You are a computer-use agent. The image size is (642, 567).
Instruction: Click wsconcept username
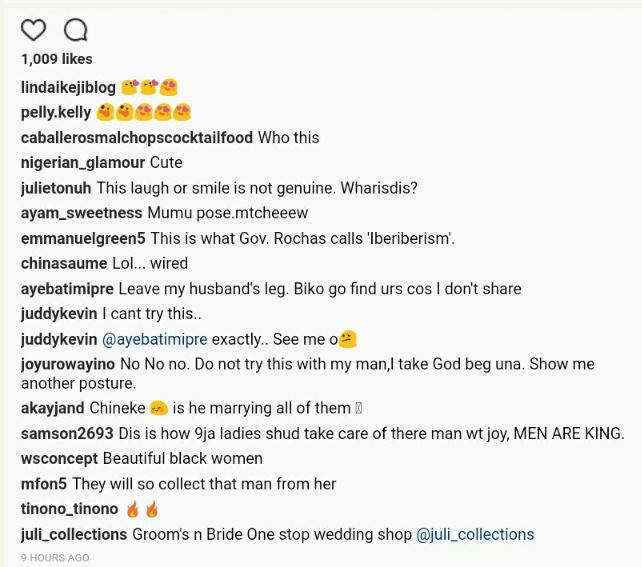tap(59, 459)
